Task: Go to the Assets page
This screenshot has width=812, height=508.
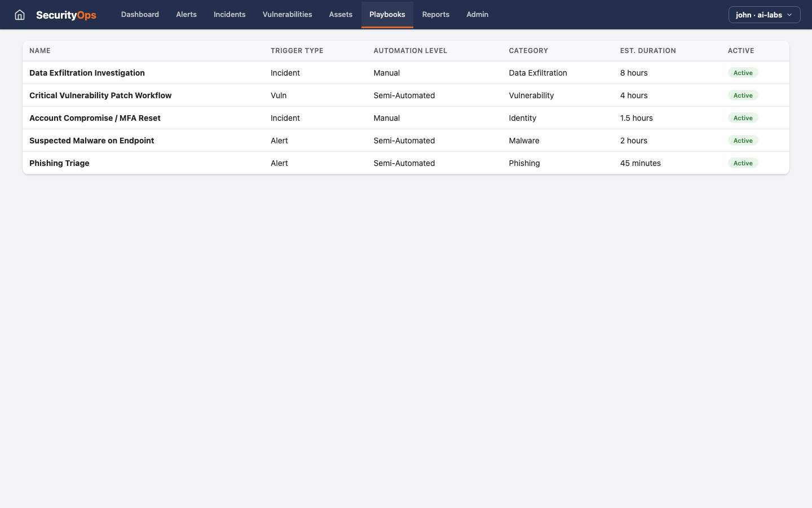Action: coord(341,15)
